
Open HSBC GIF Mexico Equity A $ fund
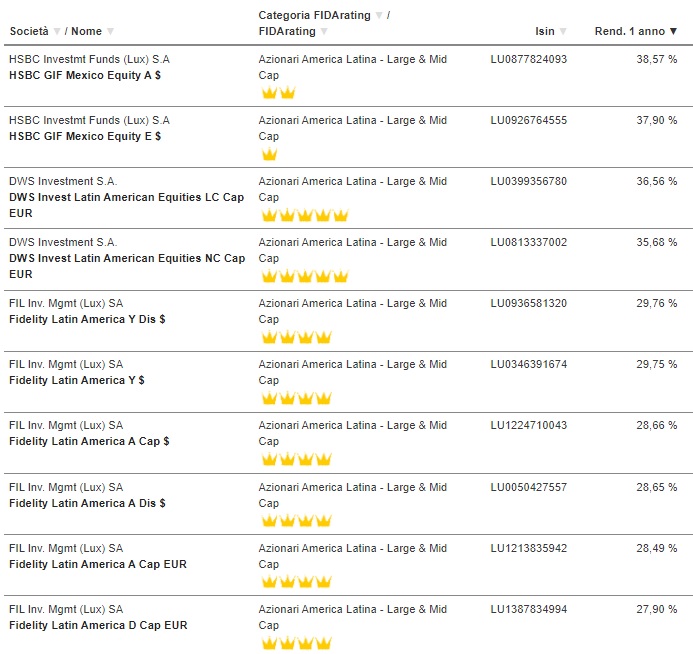coord(85,75)
